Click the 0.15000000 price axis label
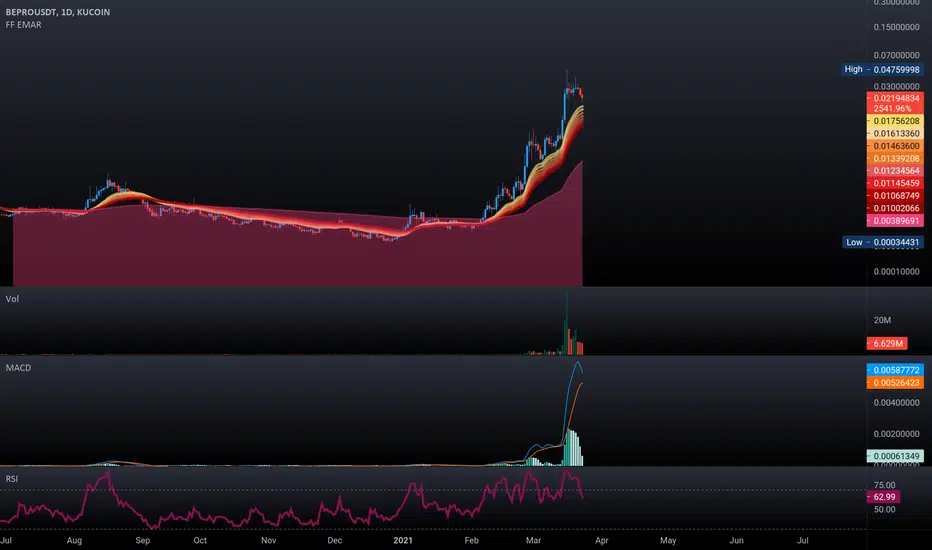This screenshot has width=932, height=550. [x=896, y=27]
